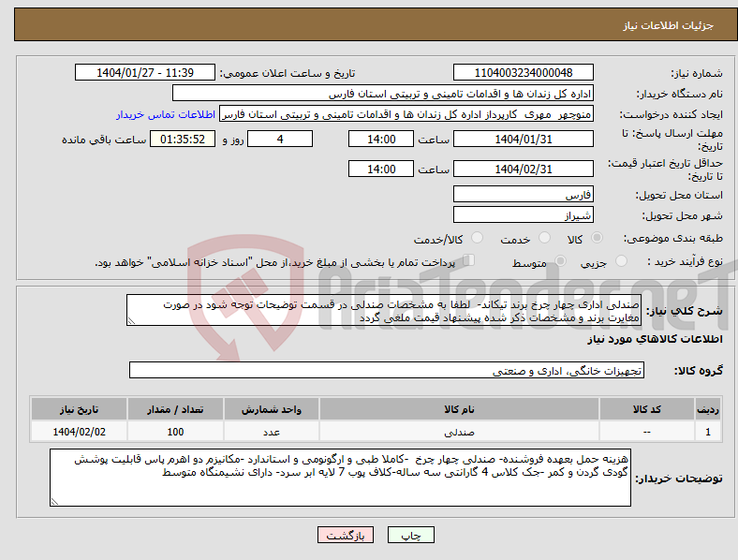Viewport: 738px width, 560px height.
Task: Select the کالا radio button
Action: pos(597,238)
